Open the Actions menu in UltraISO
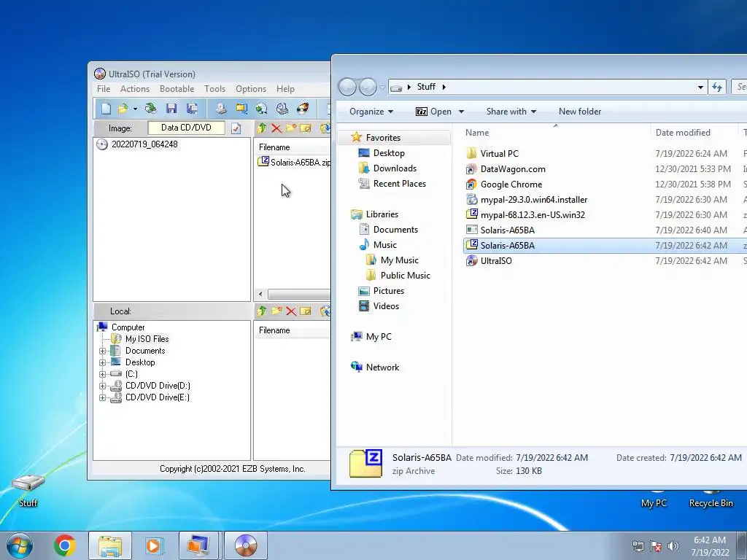 point(135,89)
